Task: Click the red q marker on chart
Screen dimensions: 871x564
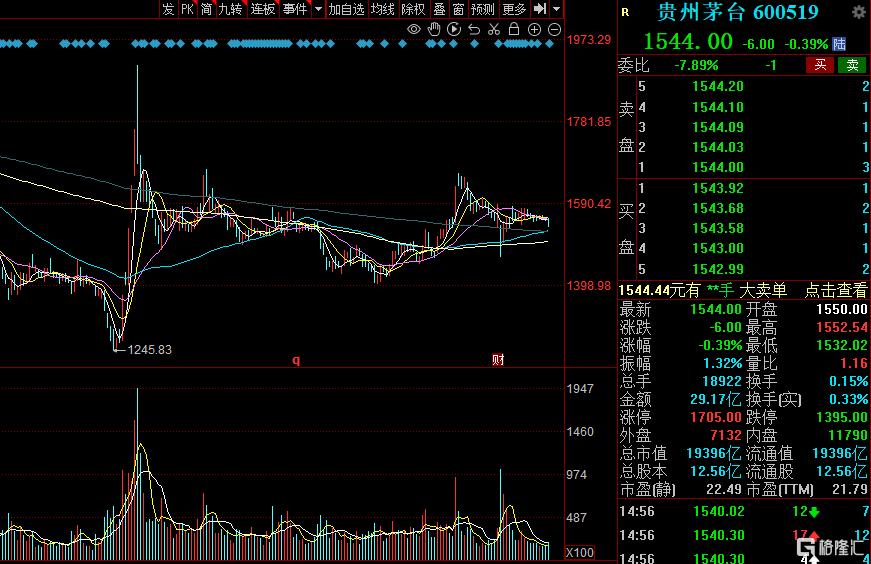Action: click(x=296, y=360)
